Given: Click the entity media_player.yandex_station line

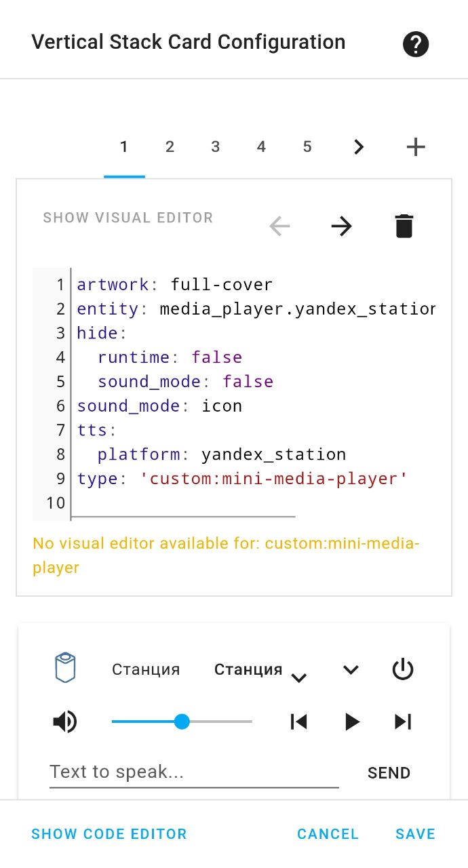Looking at the screenshot, I should pos(256,309).
